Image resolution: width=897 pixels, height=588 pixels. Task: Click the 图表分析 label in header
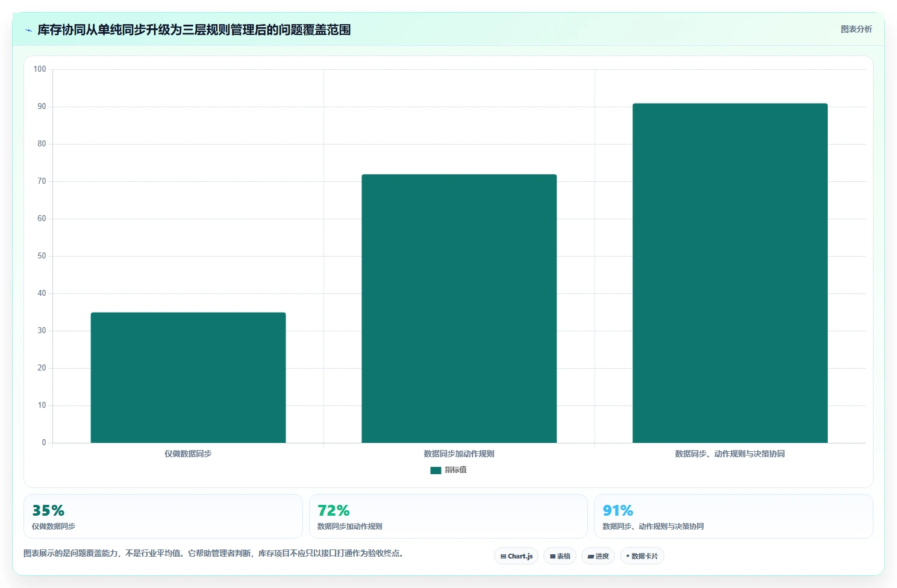click(856, 29)
